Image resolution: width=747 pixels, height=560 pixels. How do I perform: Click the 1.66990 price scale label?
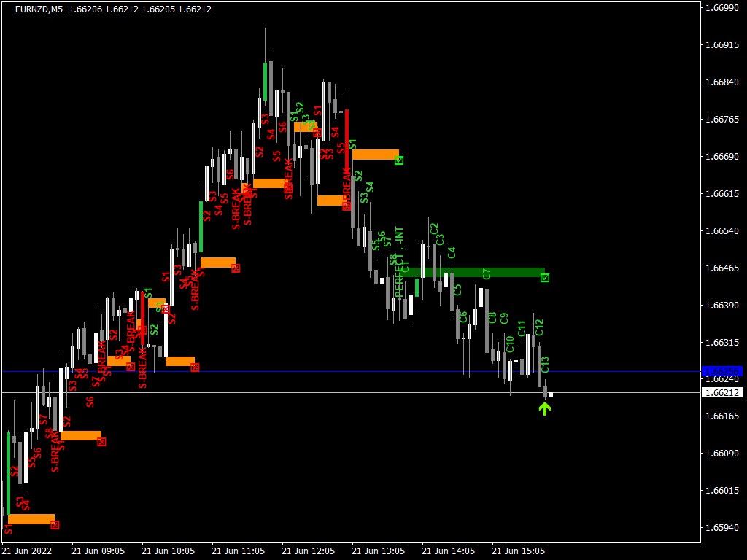721,8
